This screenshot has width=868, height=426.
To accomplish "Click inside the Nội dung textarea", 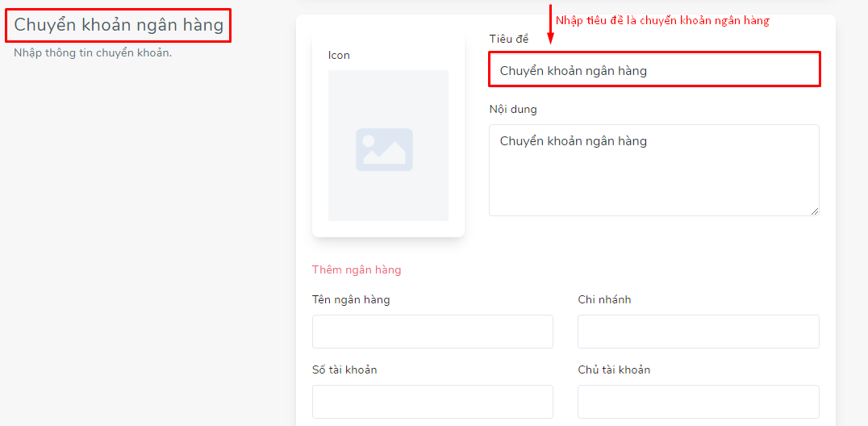I will (653, 170).
